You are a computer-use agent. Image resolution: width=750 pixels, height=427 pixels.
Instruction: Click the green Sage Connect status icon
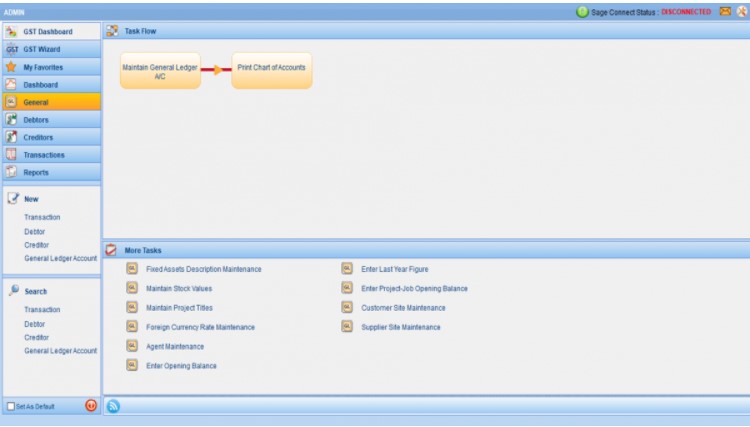582,12
